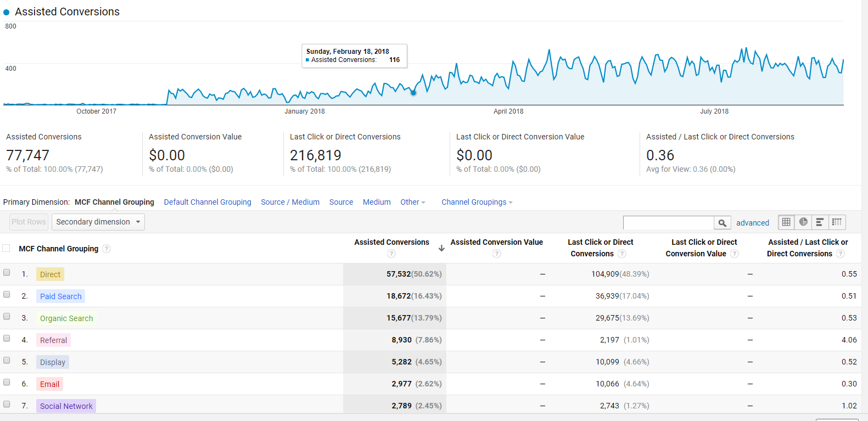
Task: Select Default Channel Grouping dimension
Action: [208, 202]
